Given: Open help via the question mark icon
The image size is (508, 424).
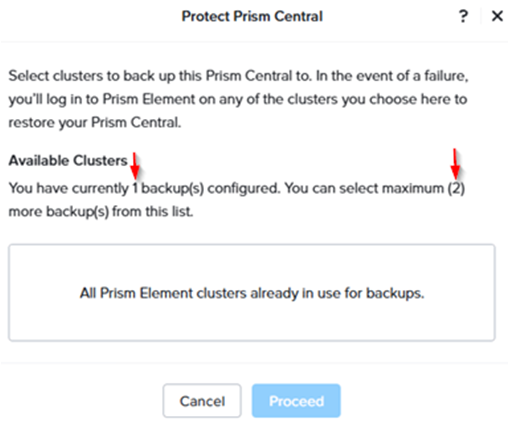Looking at the screenshot, I should click(x=463, y=16).
